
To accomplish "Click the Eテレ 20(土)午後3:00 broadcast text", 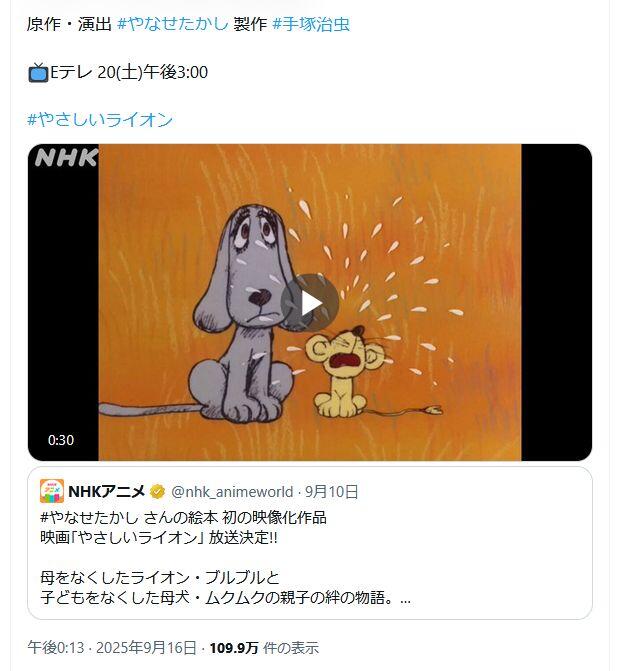I will click(129, 72).
